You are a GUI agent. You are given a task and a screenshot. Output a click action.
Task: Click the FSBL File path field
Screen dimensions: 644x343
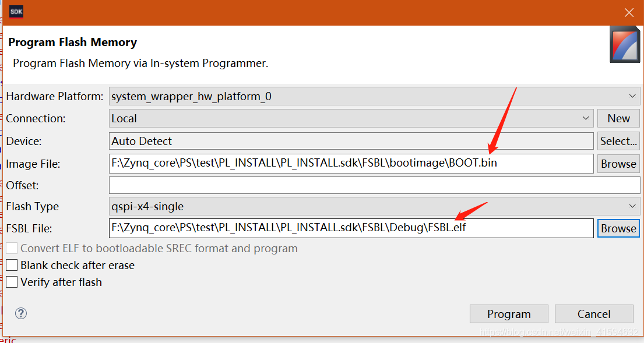click(351, 228)
